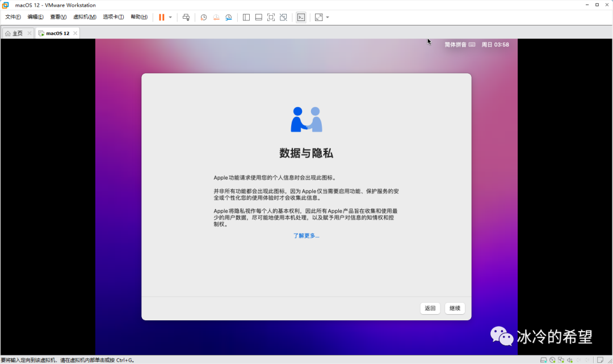
Task: Click the network adapter status icon
Action: 561,359
